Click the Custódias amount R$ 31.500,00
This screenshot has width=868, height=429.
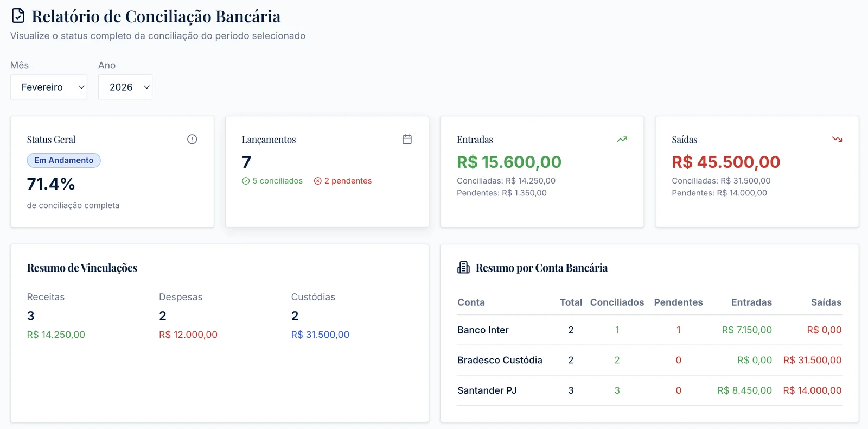coord(320,335)
